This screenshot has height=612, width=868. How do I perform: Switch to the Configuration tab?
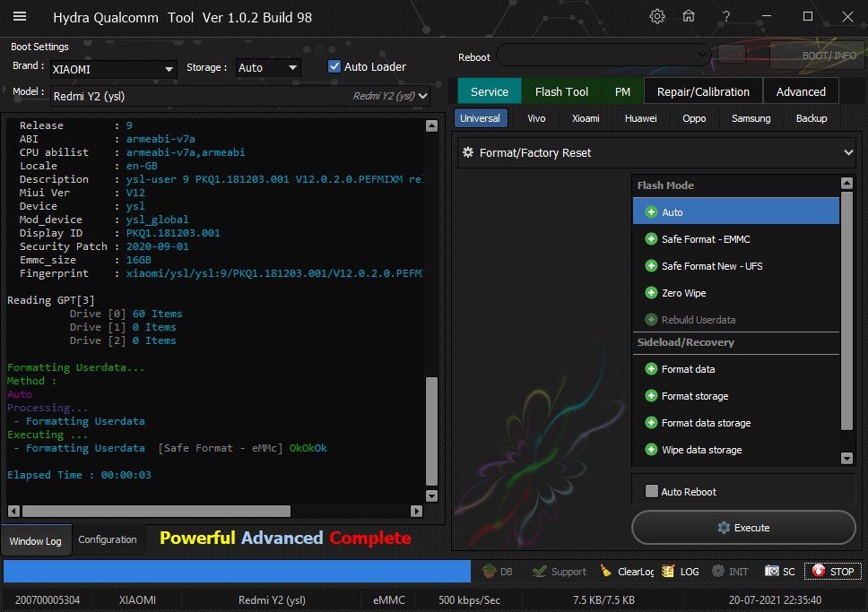click(108, 539)
